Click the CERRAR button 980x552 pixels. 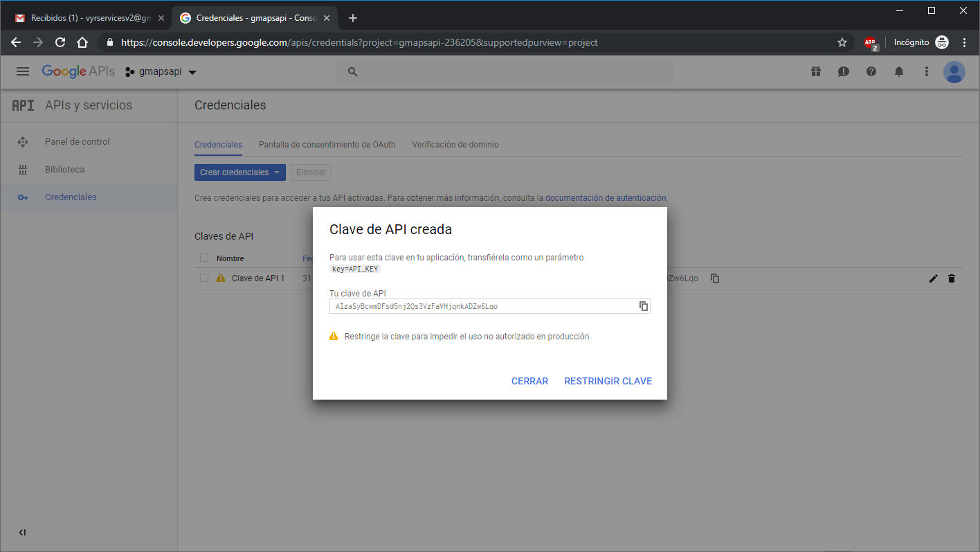[529, 381]
